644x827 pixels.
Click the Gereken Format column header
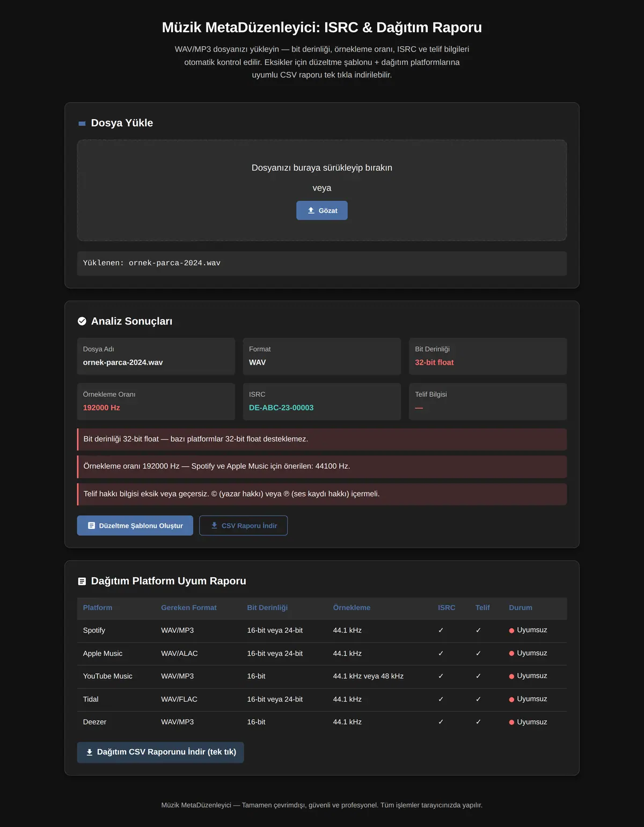(189, 608)
